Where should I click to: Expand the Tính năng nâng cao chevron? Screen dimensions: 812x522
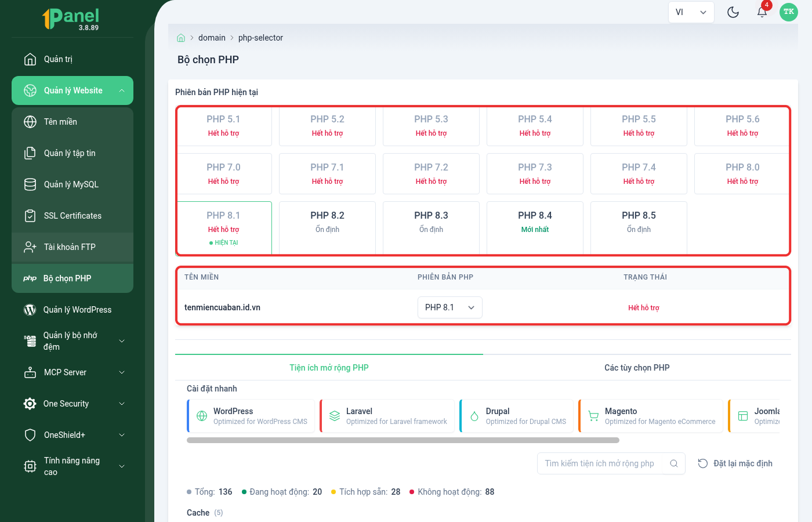tap(122, 466)
